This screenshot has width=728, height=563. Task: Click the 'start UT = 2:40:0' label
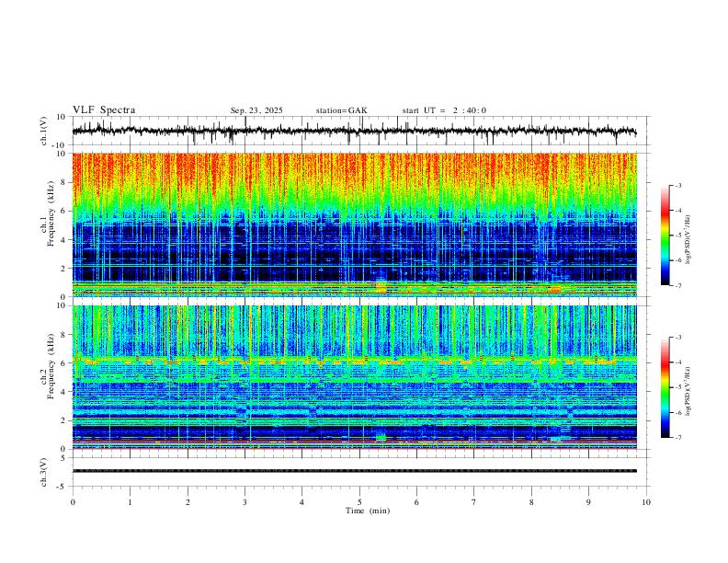tap(444, 110)
